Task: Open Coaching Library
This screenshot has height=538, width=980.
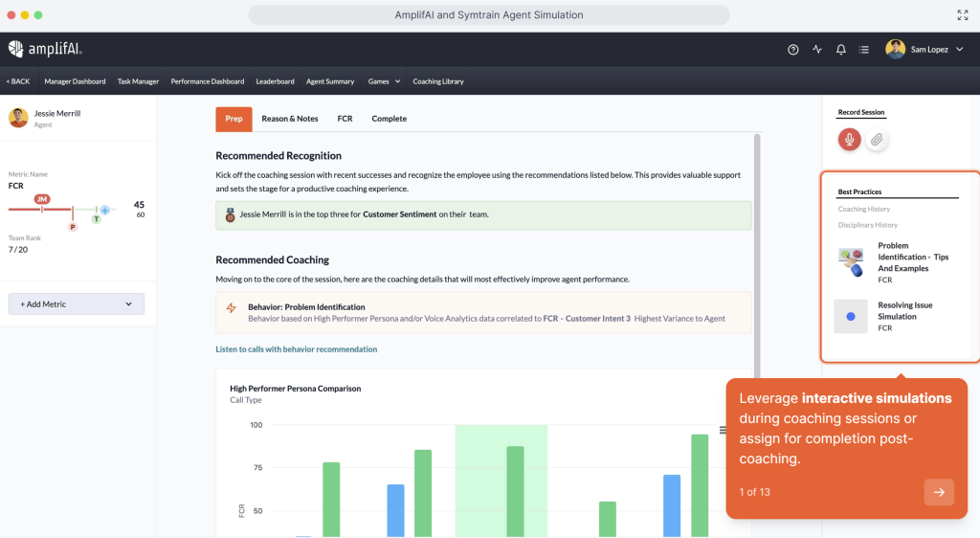Action: pyautogui.click(x=438, y=81)
